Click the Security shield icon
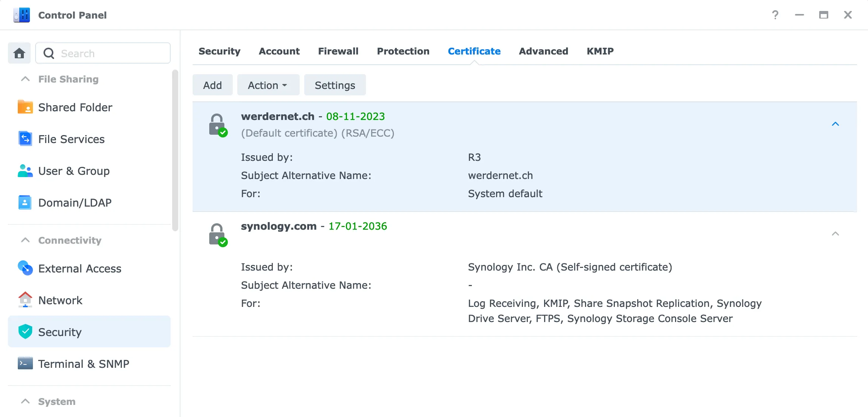This screenshot has height=417, width=868. [25, 332]
